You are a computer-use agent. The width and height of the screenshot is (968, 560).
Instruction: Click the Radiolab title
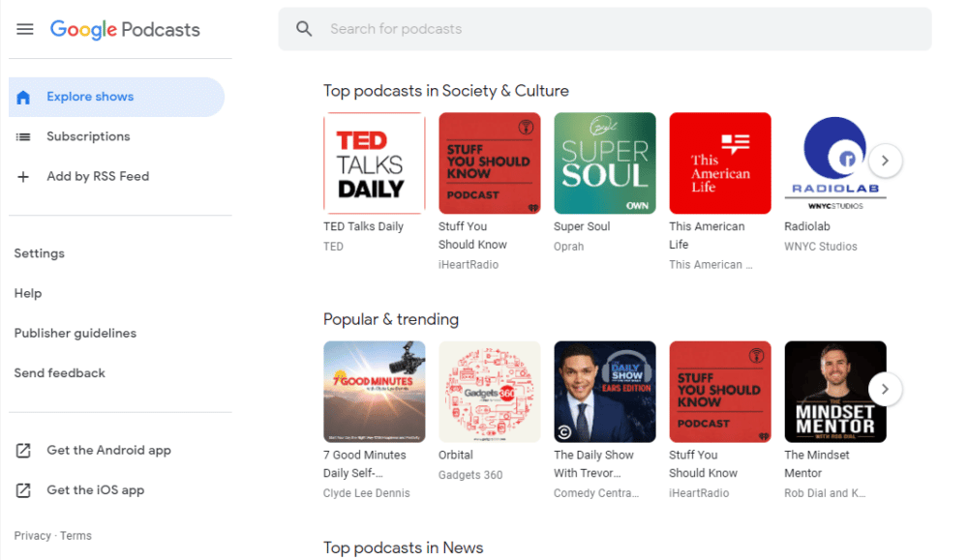click(807, 226)
